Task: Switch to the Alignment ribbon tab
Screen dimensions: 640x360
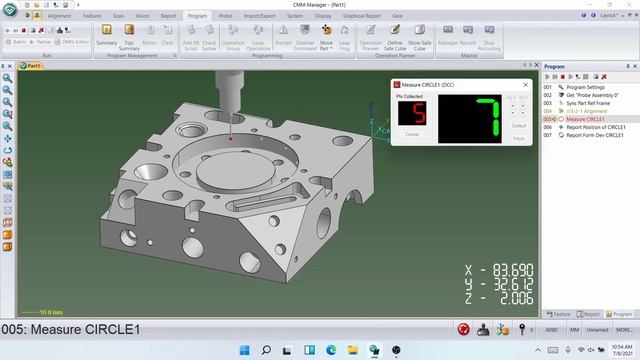Action: (x=59, y=16)
